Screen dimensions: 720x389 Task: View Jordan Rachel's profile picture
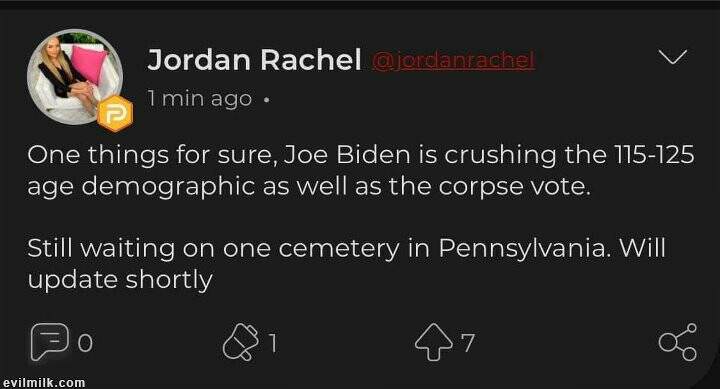tap(75, 78)
